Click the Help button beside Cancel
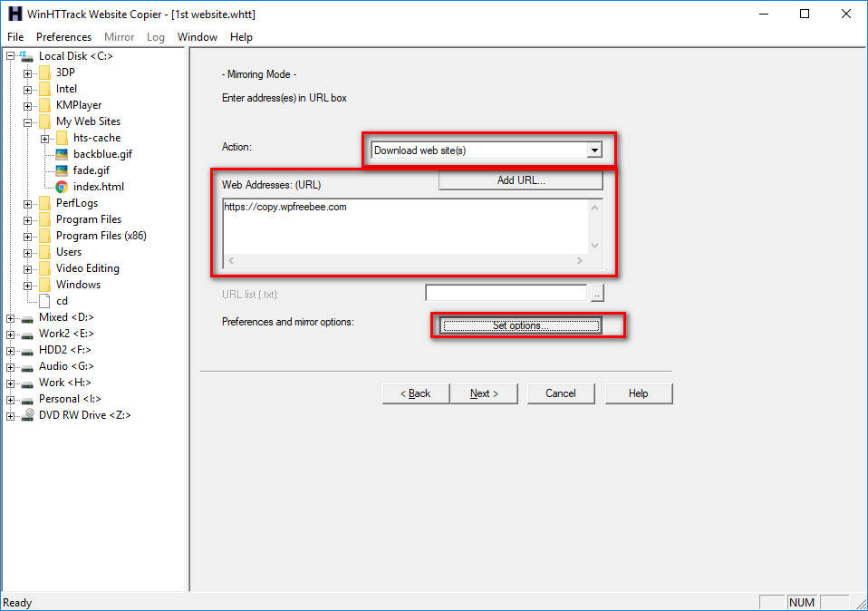868x611 pixels. (x=638, y=393)
